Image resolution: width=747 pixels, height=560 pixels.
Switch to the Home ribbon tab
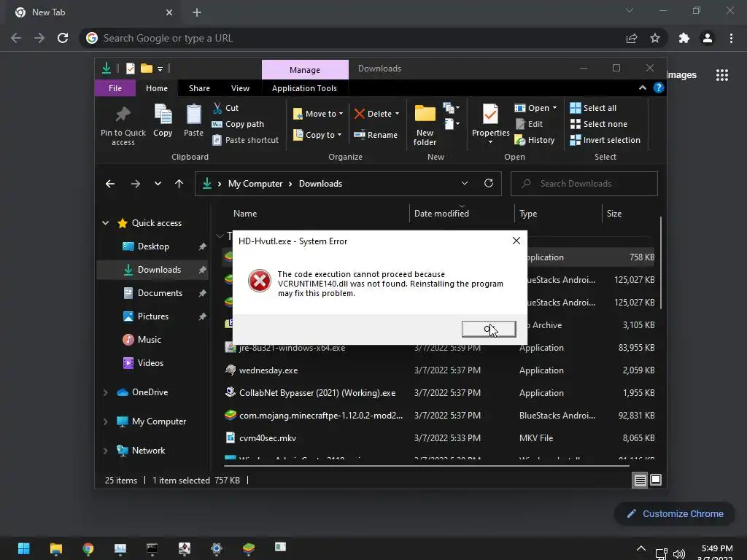157,88
